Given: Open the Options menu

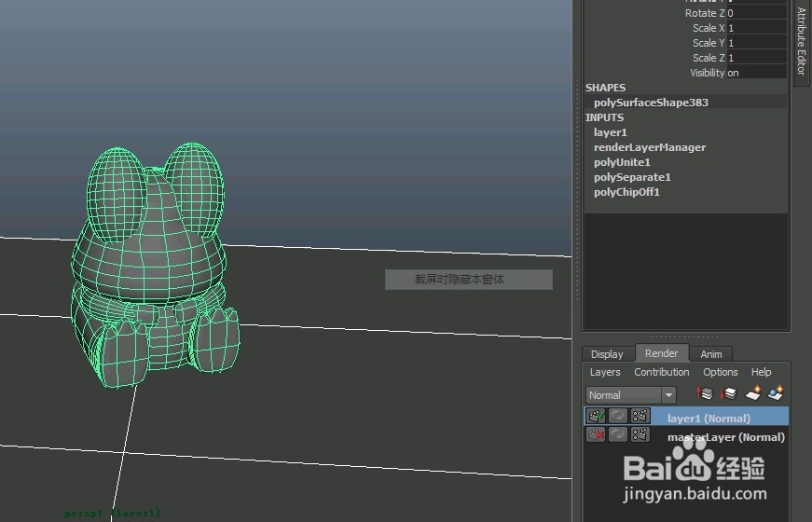Looking at the screenshot, I should pyautogui.click(x=721, y=372).
